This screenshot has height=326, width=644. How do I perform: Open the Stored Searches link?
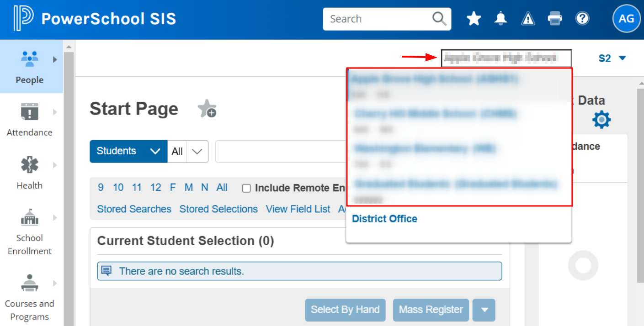(x=134, y=209)
